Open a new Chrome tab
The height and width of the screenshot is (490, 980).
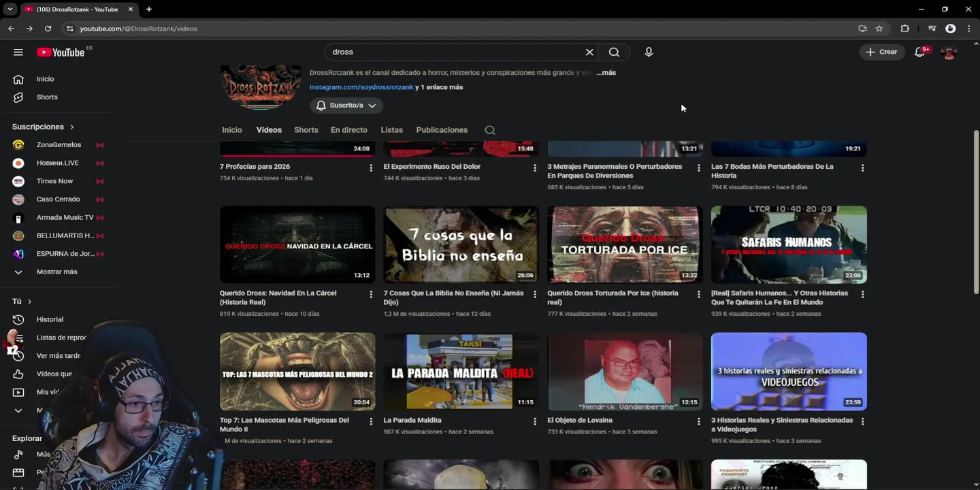[148, 10]
